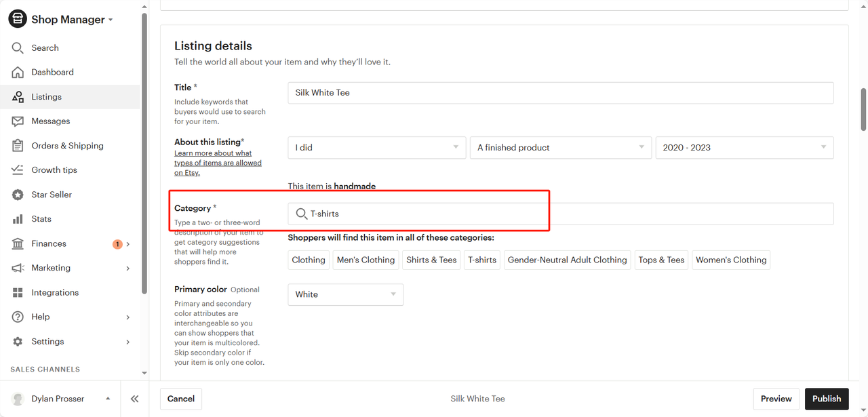Open the Search menu item

[45, 48]
